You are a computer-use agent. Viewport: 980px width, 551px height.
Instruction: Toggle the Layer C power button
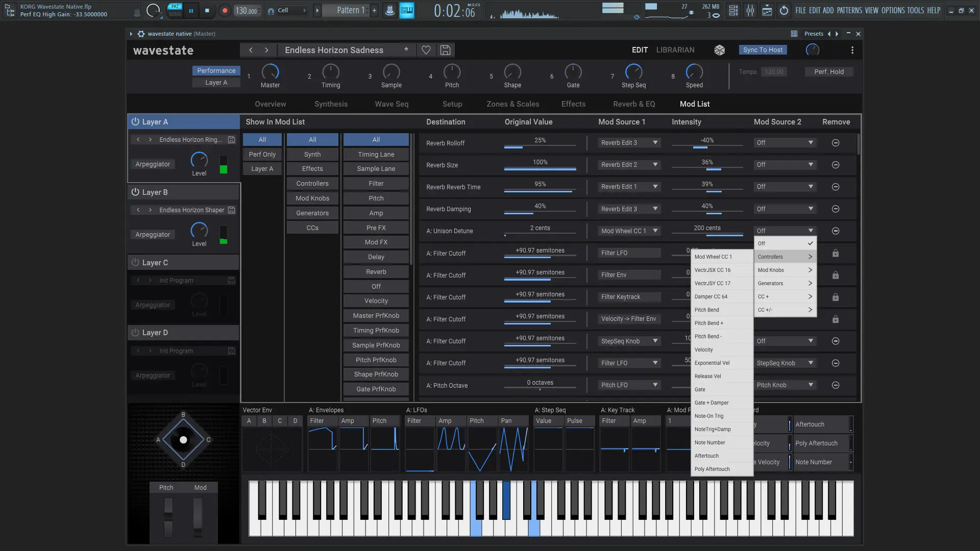[135, 262]
